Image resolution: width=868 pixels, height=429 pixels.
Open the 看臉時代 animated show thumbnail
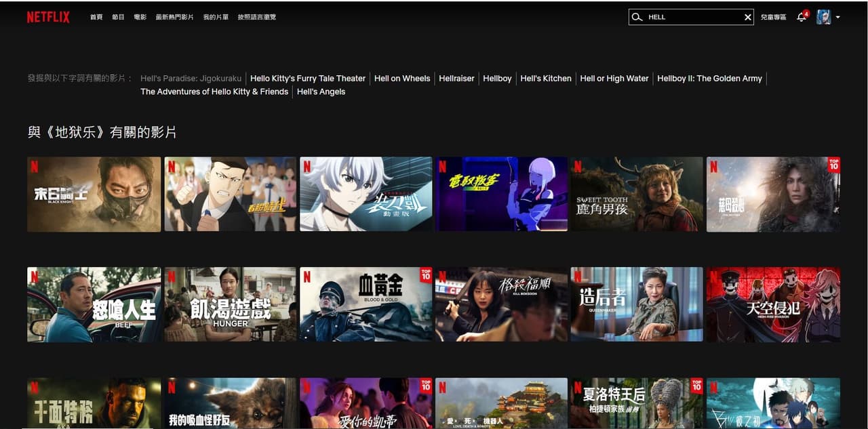pos(230,195)
